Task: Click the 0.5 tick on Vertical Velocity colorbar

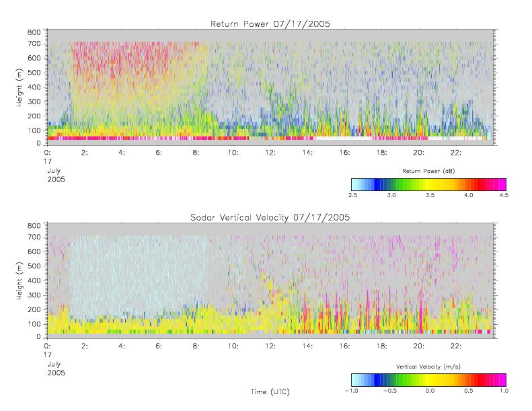Action: pyautogui.click(x=469, y=391)
